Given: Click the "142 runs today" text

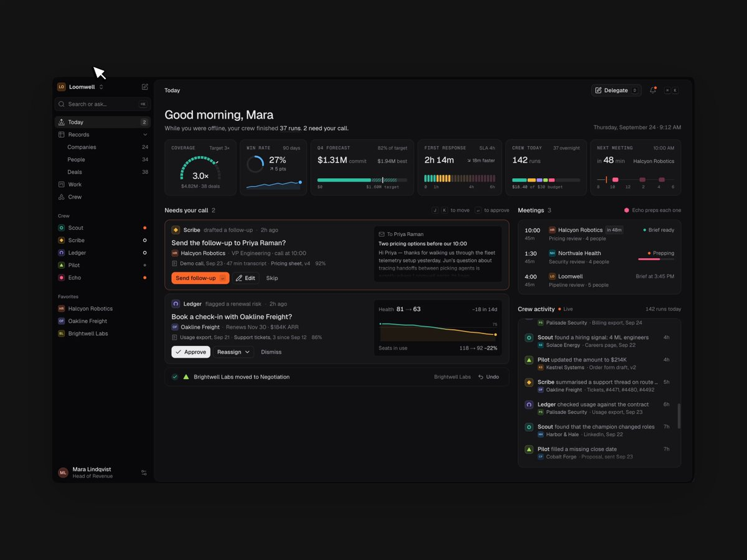Looking at the screenshot, I should point(663,309).
